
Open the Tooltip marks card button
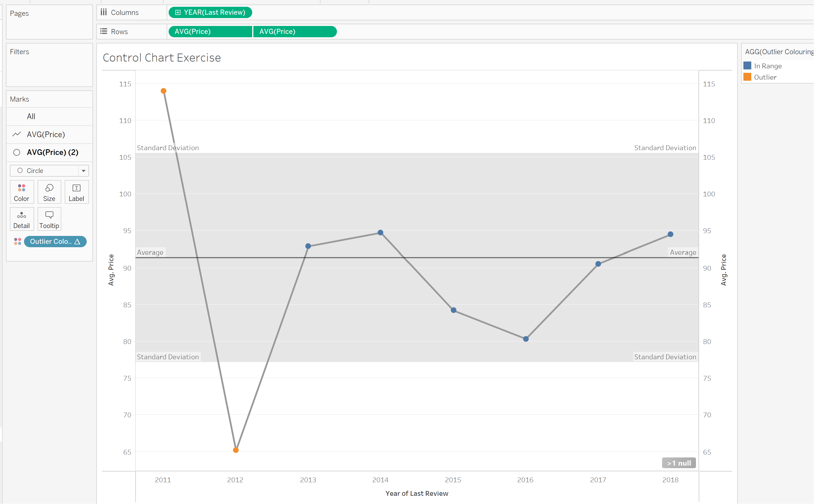point(49,219)
